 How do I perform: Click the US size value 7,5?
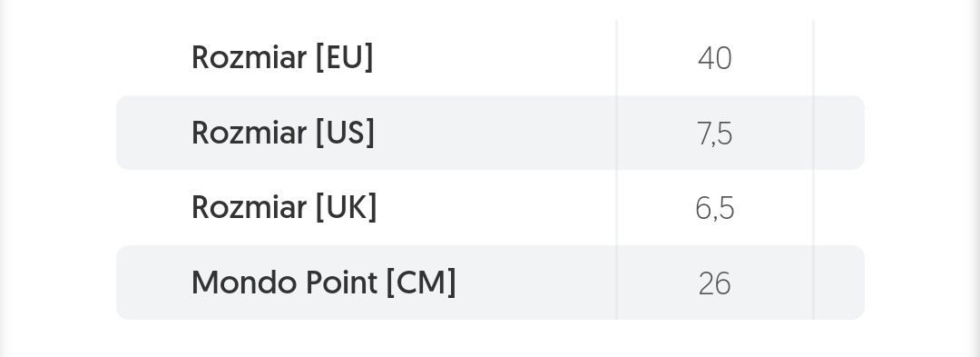click(x=714, y=134)
